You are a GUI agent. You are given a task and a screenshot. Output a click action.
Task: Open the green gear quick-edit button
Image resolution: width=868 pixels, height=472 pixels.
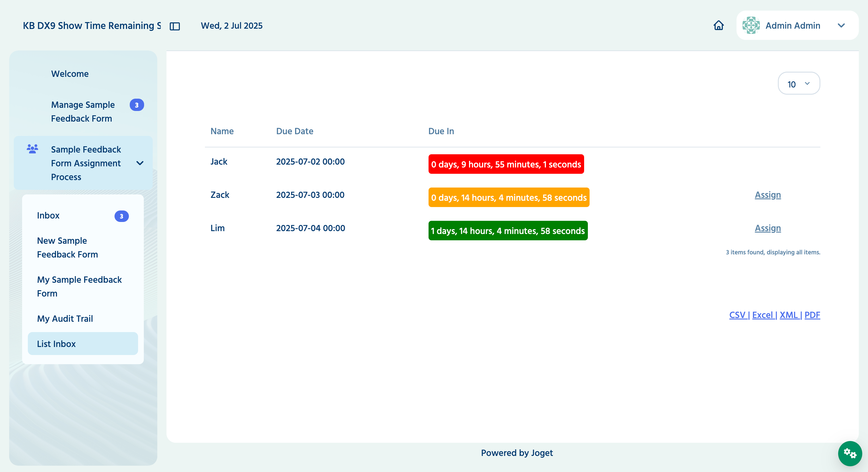[850, 453]
